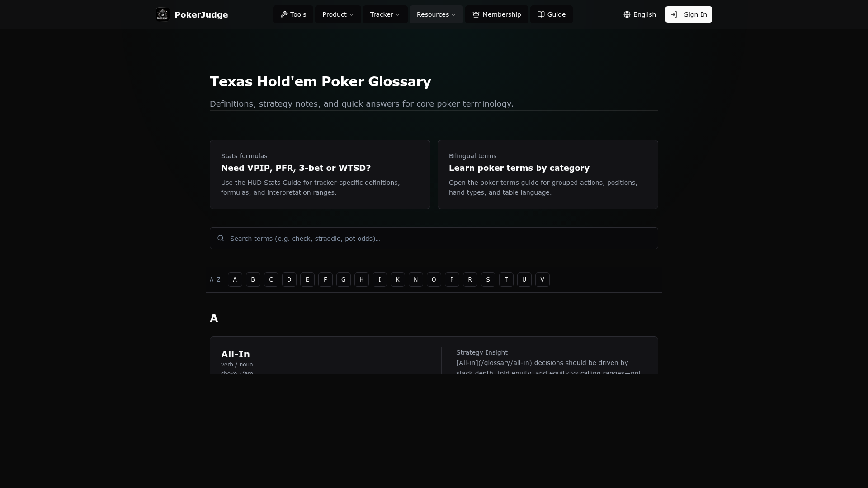Click the Texas Hold'em Poker Glossary heading

click(321, 82)
